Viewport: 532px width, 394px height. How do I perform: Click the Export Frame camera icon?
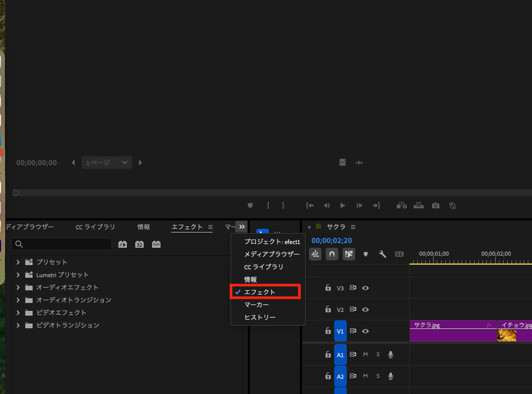click(436, 206)
